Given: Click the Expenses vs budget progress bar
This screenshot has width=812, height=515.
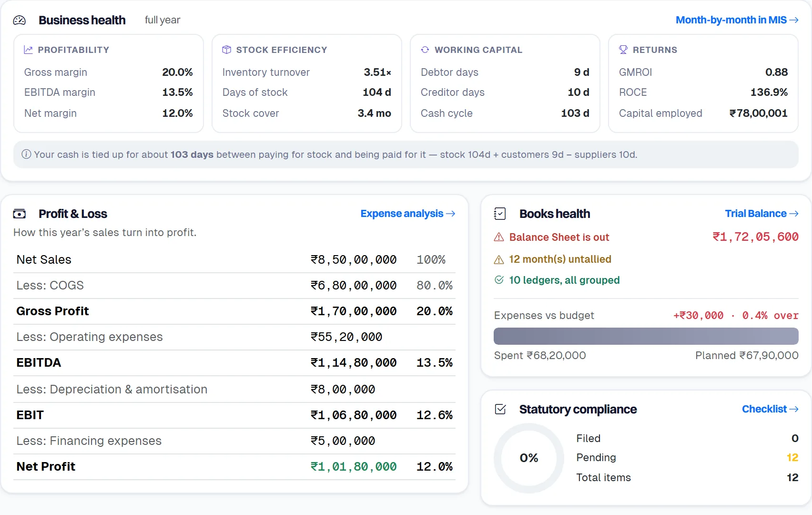Looking at the screenshot, I should pyautogui.click(x=646, y=336).
